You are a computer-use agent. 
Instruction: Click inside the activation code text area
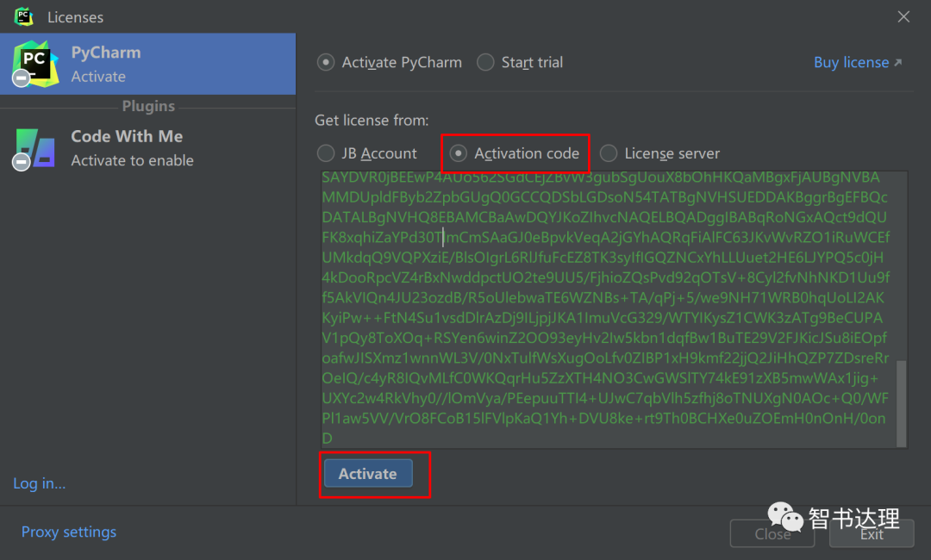[603, 310]
